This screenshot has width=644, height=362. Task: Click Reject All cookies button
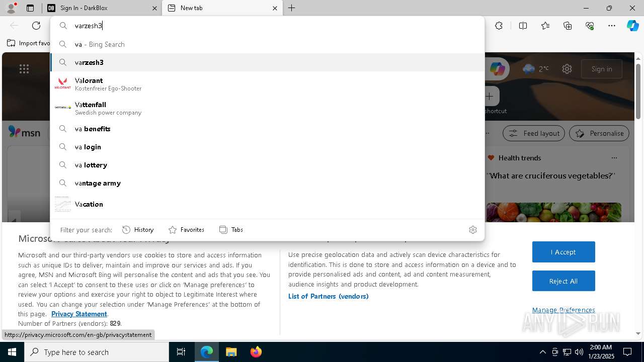pos(563,281)
